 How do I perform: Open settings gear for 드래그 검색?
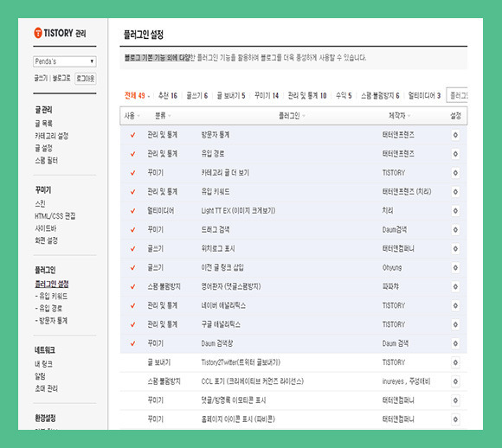point(455,230)
